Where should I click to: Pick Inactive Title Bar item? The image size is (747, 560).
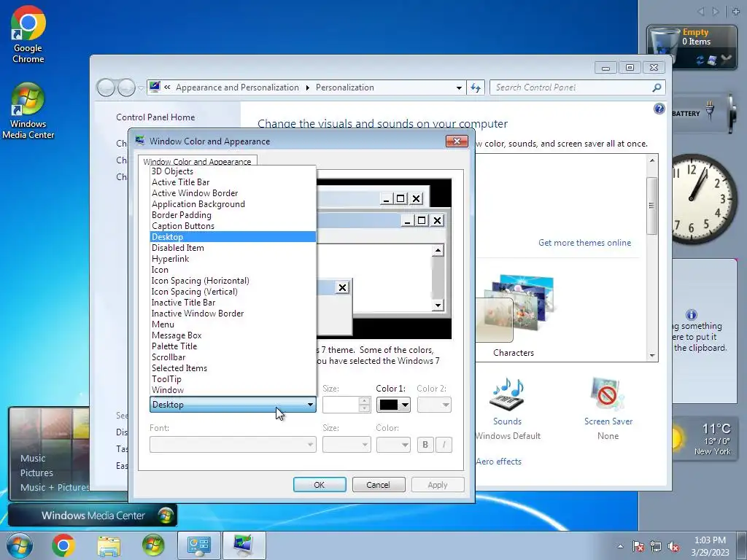point(233,303)
